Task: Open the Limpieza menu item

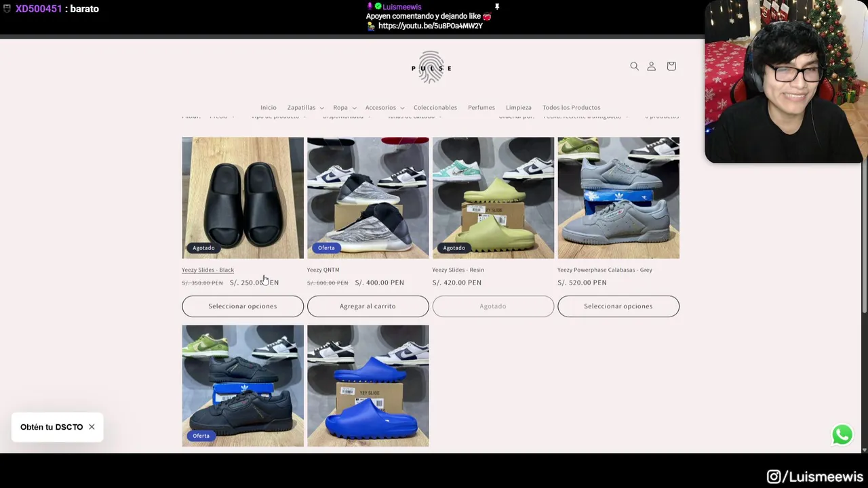Action: [519, 107]
